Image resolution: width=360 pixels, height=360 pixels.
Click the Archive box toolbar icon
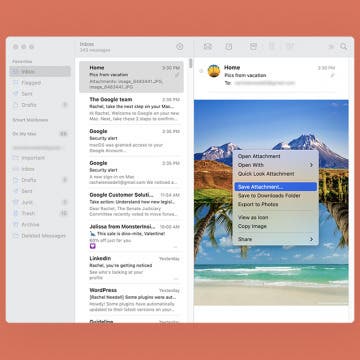(253, 47)
